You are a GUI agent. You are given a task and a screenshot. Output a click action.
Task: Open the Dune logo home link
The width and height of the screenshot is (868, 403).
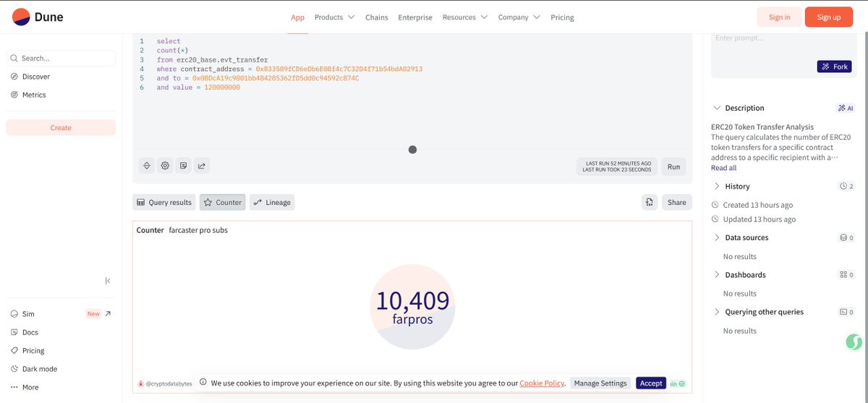pos(38,17)
